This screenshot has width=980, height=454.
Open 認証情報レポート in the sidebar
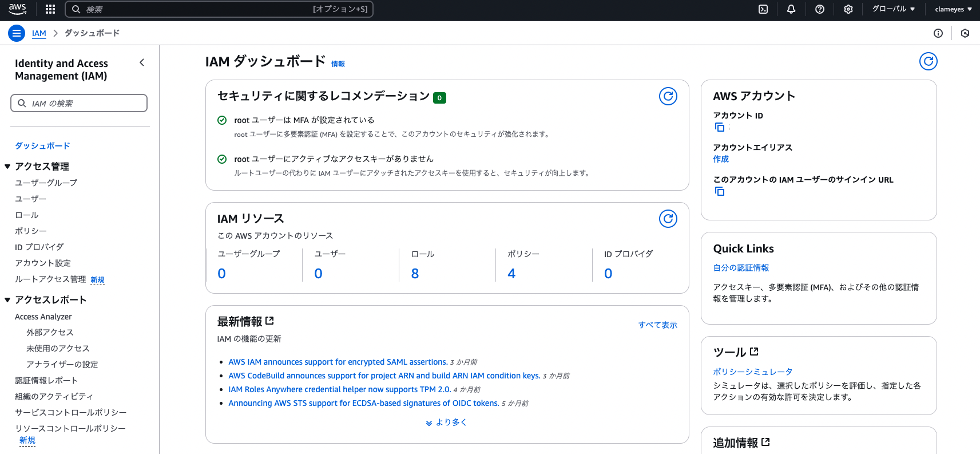46,381
